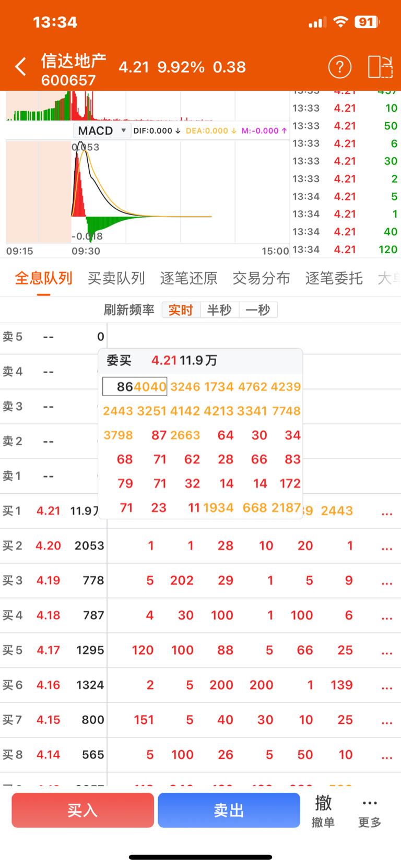The height and width of the screenshot is (868, 401).
Task: Tap the 卖1 row label
Action: point(13,476)
